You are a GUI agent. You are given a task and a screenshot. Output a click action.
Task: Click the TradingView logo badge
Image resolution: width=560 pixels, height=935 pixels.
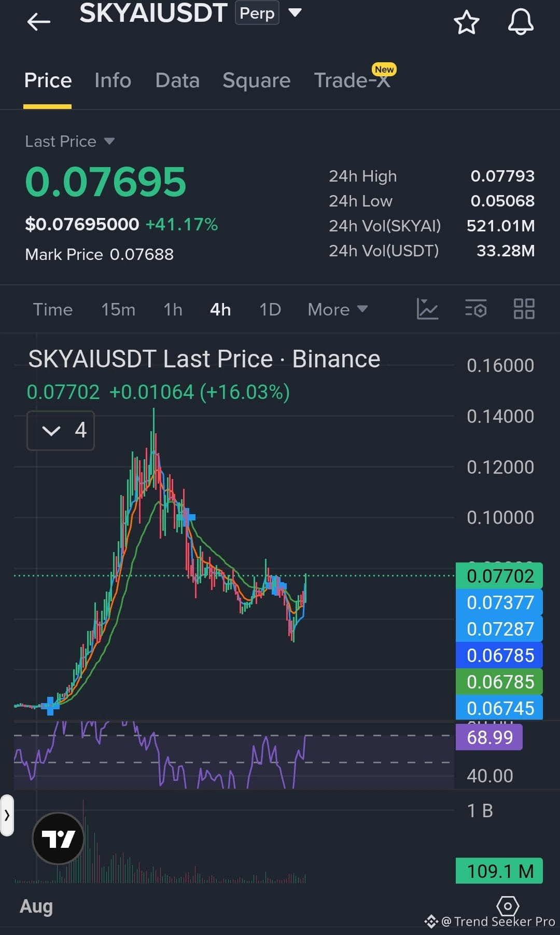58,838
